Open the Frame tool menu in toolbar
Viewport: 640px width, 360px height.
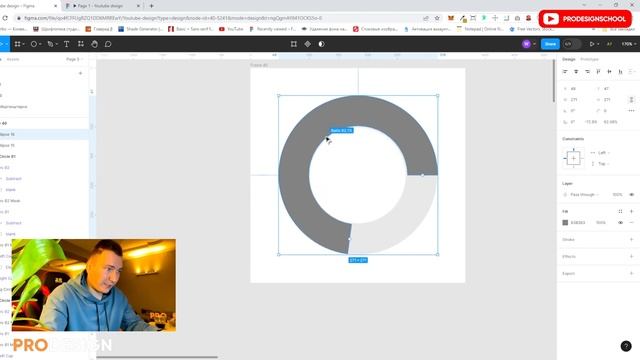coord(19,44)
